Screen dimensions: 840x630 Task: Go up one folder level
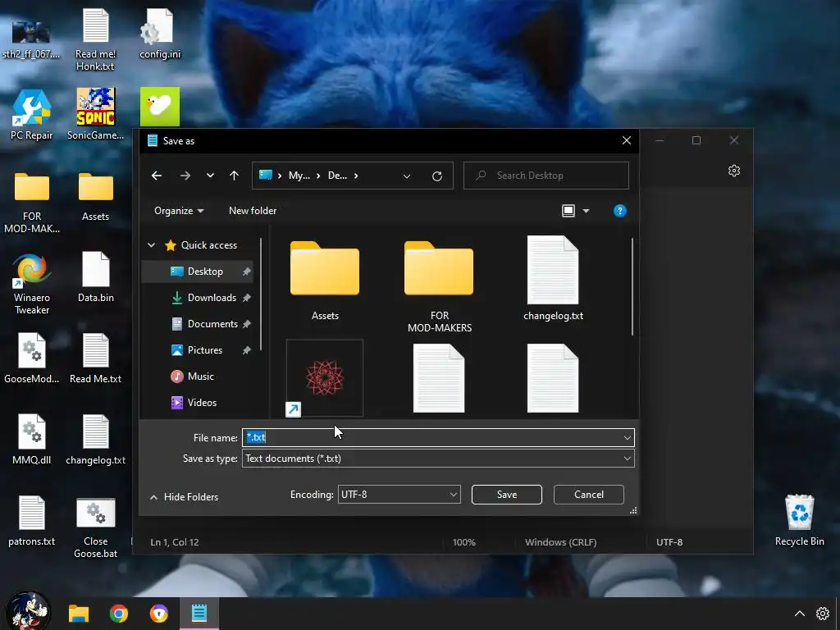click(x=234, y=176)
